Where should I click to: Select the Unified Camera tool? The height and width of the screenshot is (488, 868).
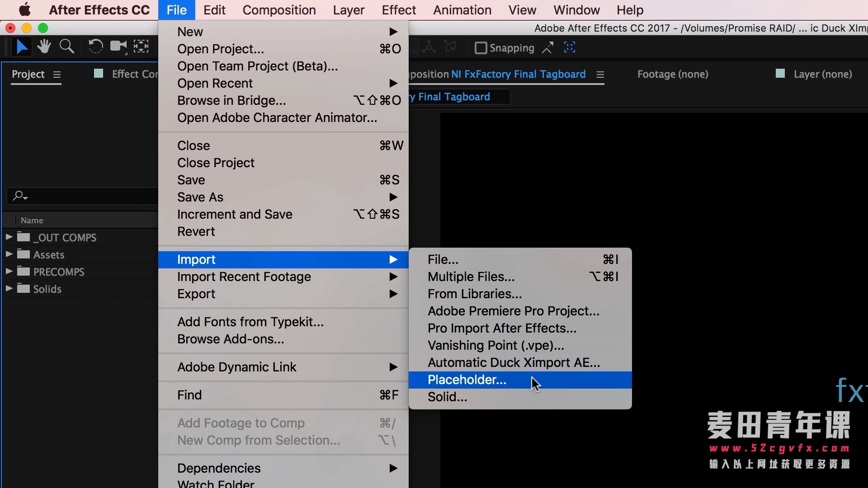tap(118, 47)
